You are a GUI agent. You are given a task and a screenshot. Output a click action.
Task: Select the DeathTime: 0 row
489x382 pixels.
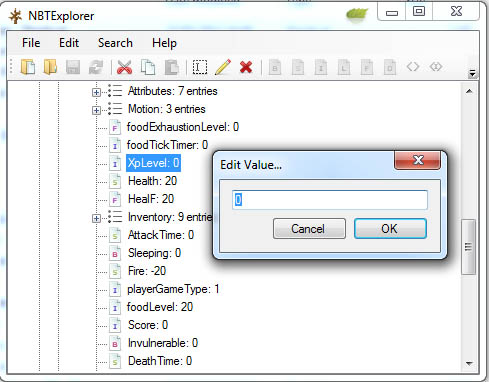coord(160,361)
